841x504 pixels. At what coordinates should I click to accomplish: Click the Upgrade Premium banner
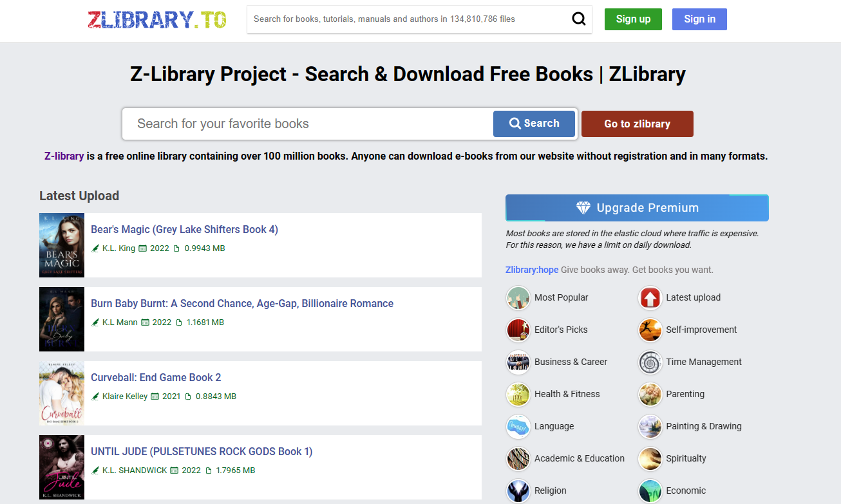(637, 208)
